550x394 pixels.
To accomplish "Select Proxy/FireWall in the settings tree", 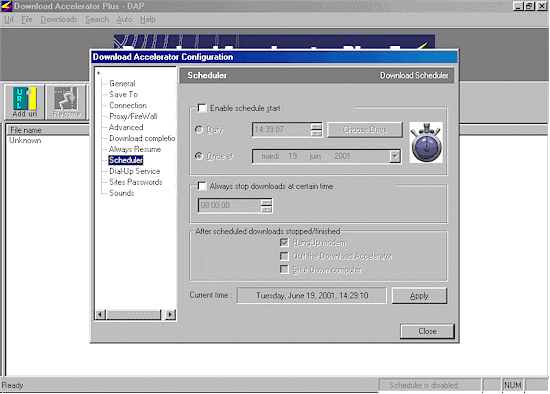I will 133,116.
